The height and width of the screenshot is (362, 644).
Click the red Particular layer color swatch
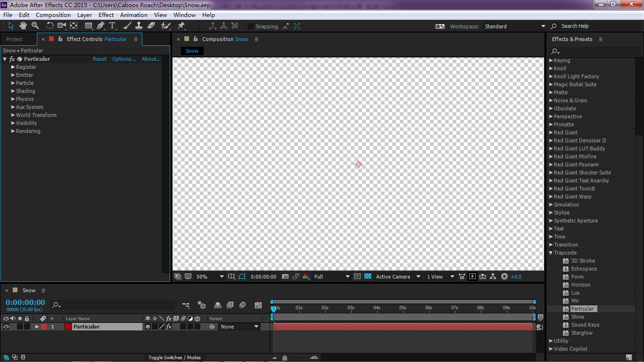point(44,327)
